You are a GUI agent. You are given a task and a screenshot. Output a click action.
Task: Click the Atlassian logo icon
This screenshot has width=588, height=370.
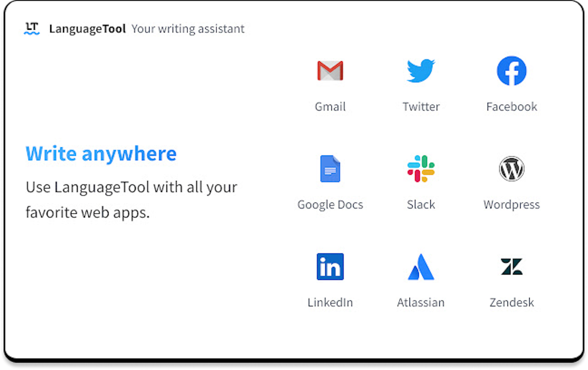(421, 267)
